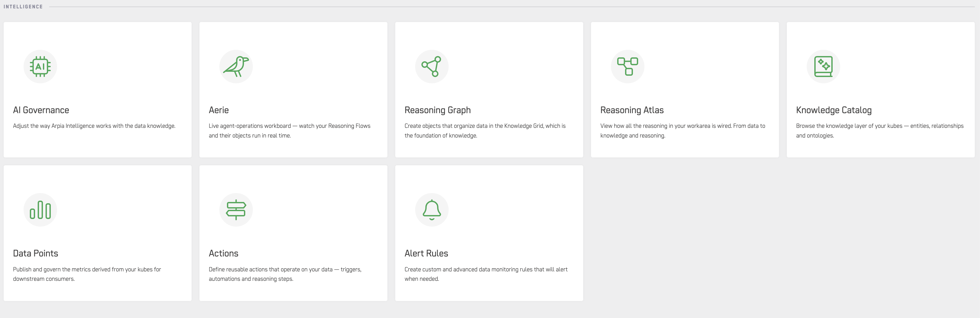
Task: Click 'Publish and govern the metrics' description
Action: tap(87, 274)
